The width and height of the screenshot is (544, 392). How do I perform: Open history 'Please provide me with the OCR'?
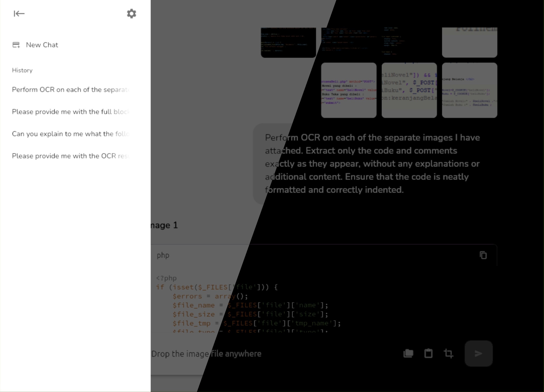[71, 156]
